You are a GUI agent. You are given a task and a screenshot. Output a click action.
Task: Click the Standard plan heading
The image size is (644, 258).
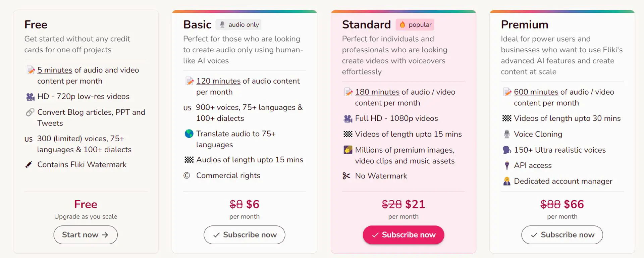pyautogui.click(x=366, y=24)
